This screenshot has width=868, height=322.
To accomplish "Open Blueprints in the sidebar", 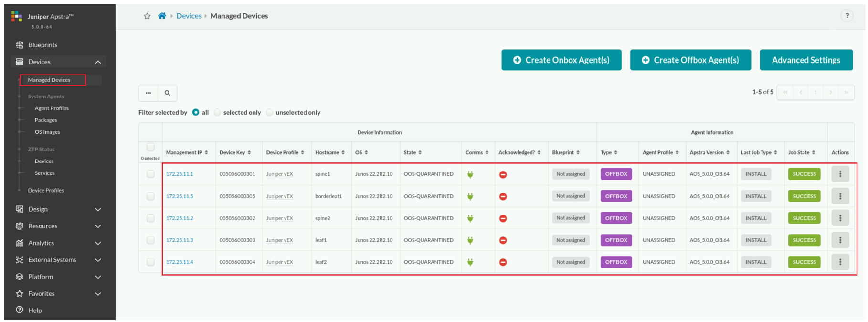I will point(42,45).
